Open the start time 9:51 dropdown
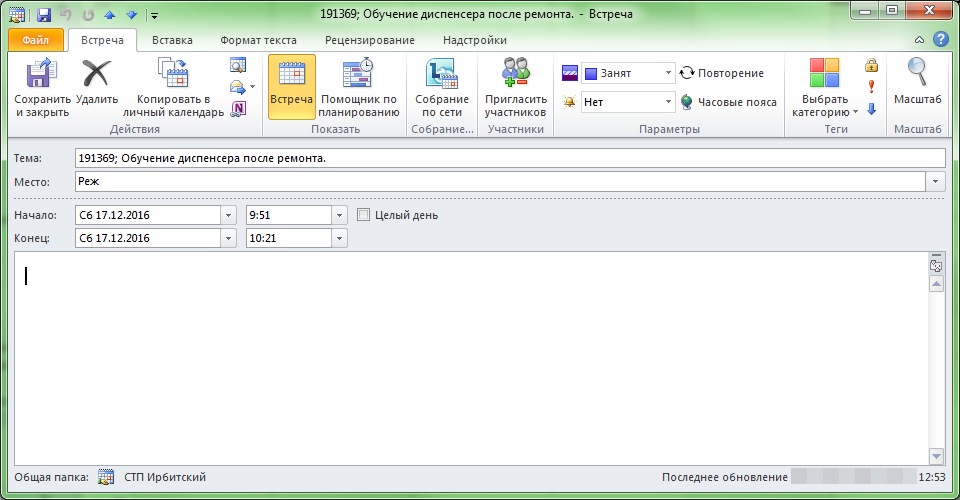This screenshot has width=960, height=500. pos(340,215)
